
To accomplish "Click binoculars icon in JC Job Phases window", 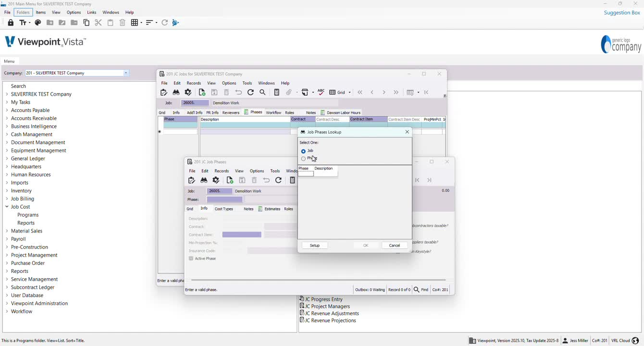I will tap(204, 180).
